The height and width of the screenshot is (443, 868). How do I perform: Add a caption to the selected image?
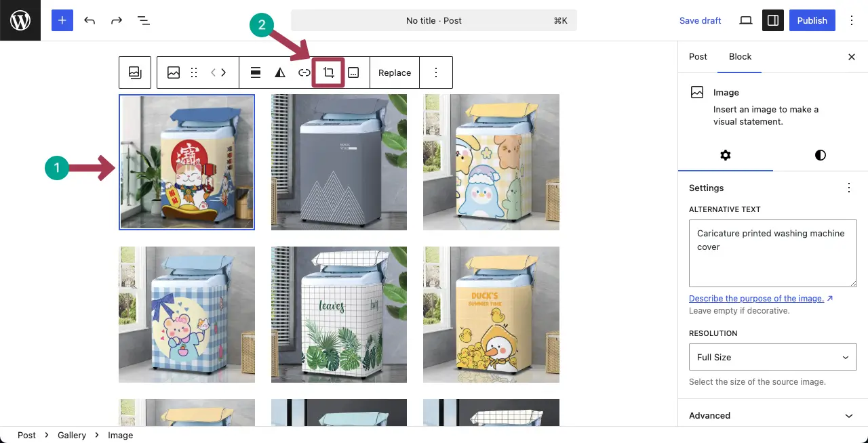[353, 72]
